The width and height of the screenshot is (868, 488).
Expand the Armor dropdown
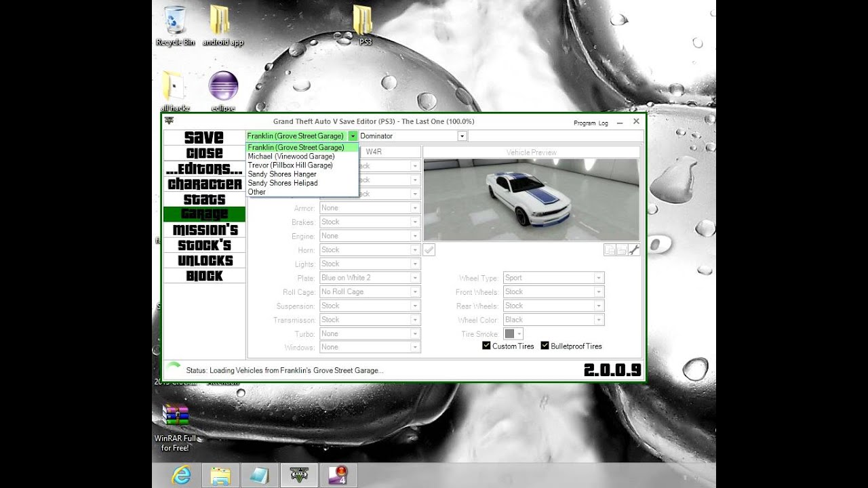[370, 208]
